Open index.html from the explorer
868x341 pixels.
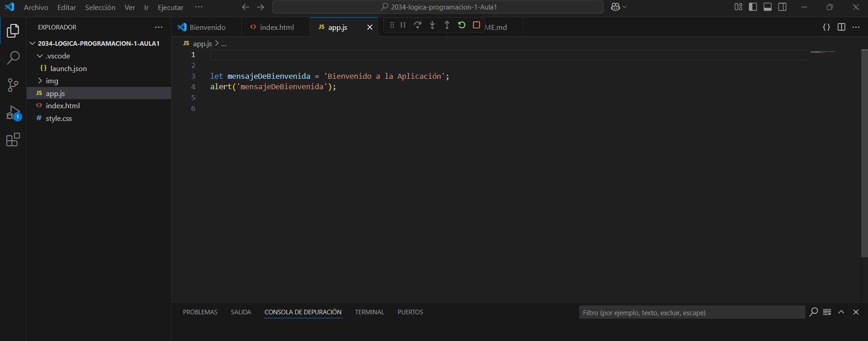(99, 106)
